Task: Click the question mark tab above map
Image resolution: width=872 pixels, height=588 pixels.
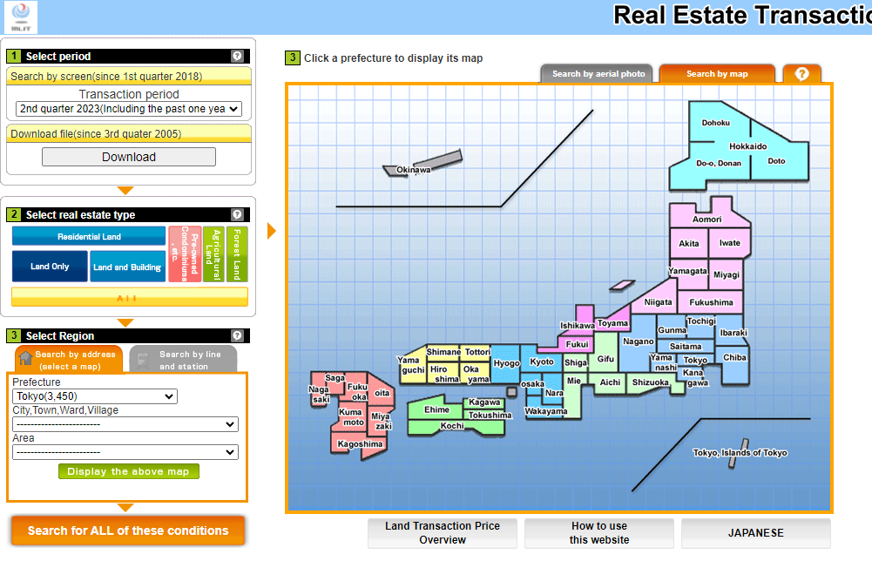Action: pyautogui.click(x=801, y=74)
